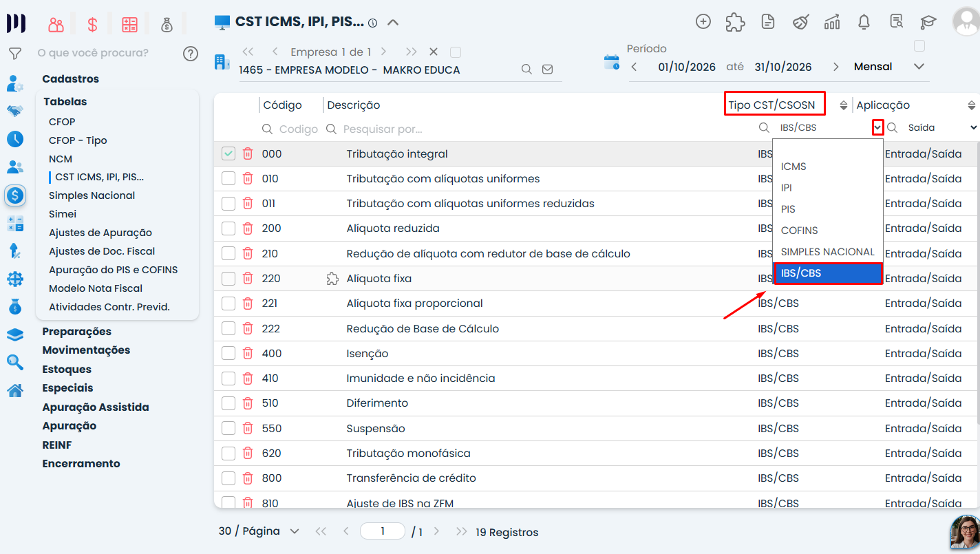980x554 pixels.
Task: Click the add (plus circle) icon in top toolbar
Action: coord(703,21)
